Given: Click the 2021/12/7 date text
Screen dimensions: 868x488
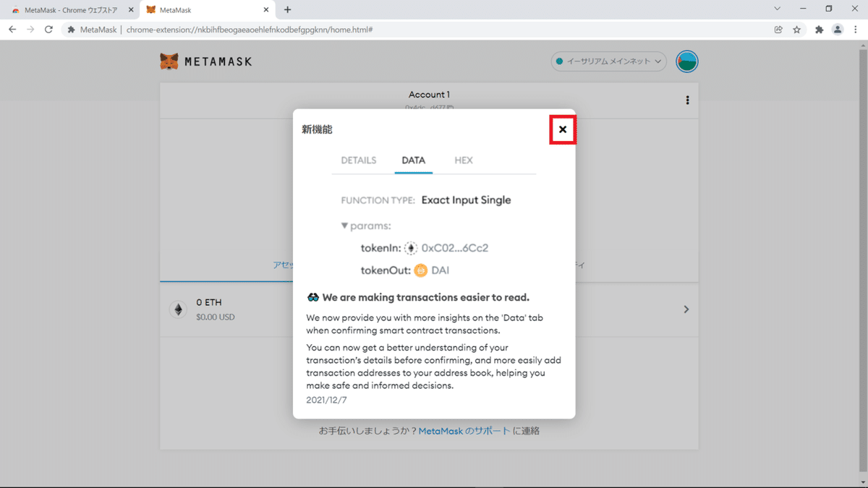Looking at the screenshot, I should click(x=326, y=399).
